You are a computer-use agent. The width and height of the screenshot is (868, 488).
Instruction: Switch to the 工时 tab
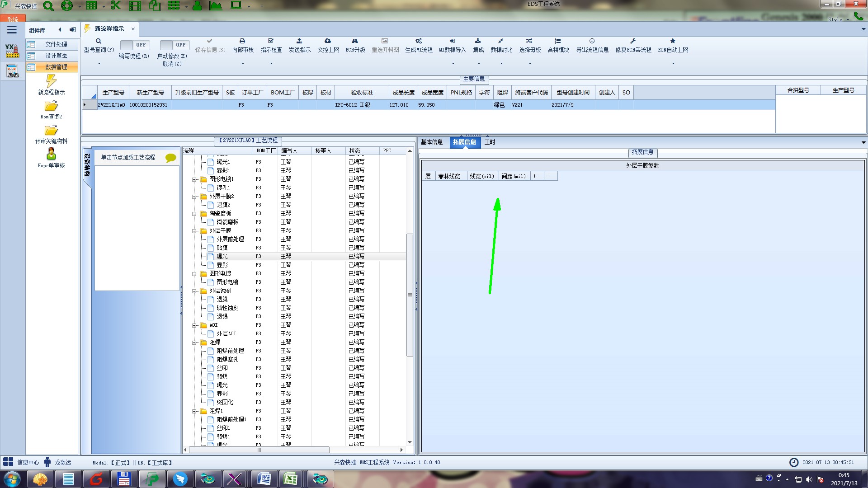pyautogui.click(x=490, y=142)
